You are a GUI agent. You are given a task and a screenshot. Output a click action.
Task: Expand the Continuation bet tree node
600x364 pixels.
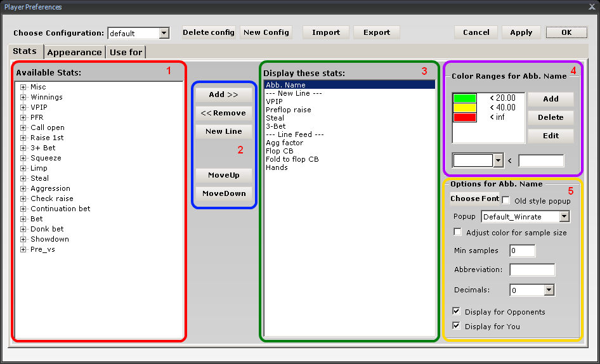(x=23, y=209)
